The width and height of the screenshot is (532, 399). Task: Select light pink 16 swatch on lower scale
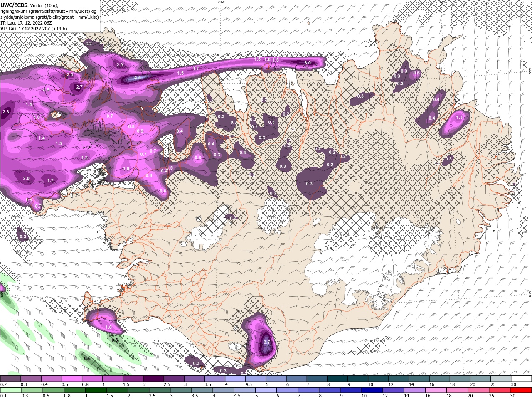[436, 390]
